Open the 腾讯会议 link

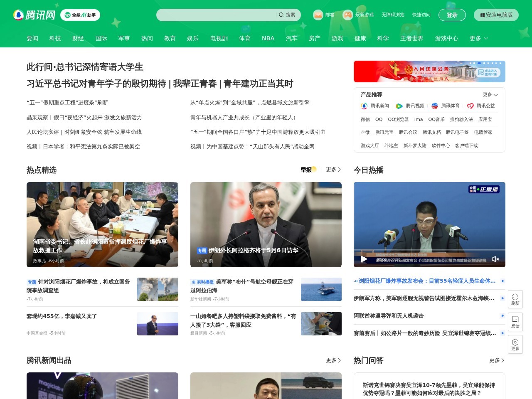(x=408, y=132)
